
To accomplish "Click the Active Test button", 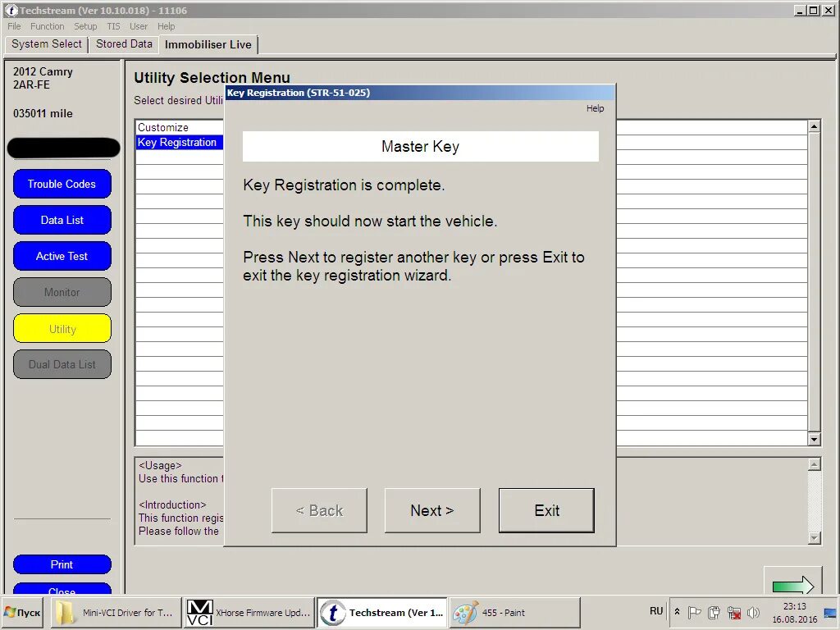I will (x=62, y=256).
